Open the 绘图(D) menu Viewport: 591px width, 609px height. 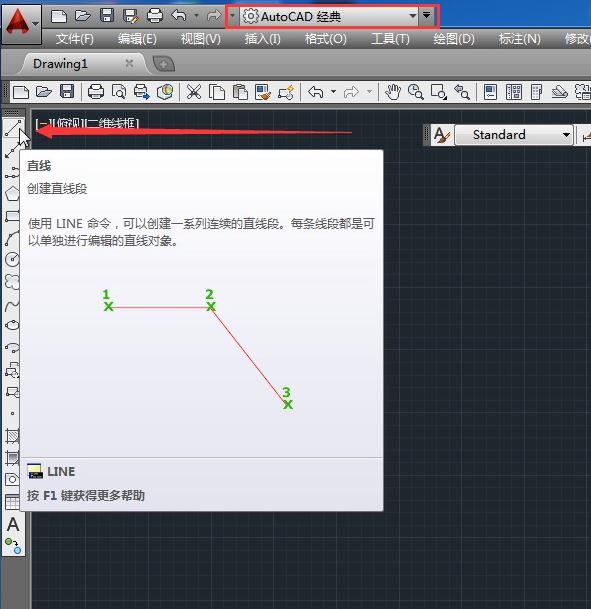(454, 39)
